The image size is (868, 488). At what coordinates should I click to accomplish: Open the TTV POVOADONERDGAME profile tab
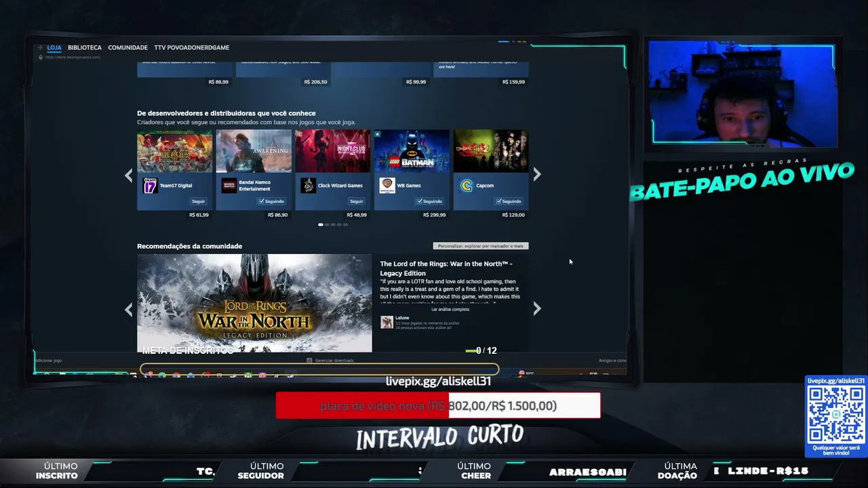(192, 47)
